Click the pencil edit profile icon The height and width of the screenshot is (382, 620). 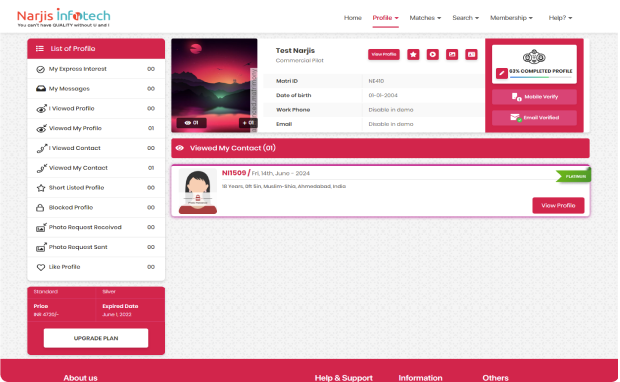point(501,73)
